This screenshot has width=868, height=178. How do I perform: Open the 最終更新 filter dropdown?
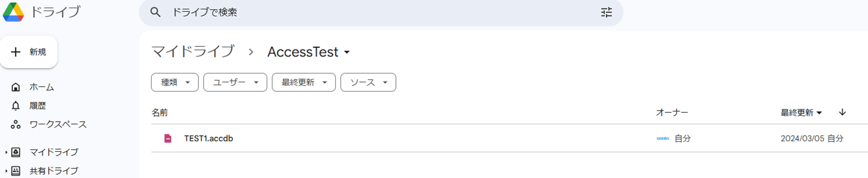point(303,82)
